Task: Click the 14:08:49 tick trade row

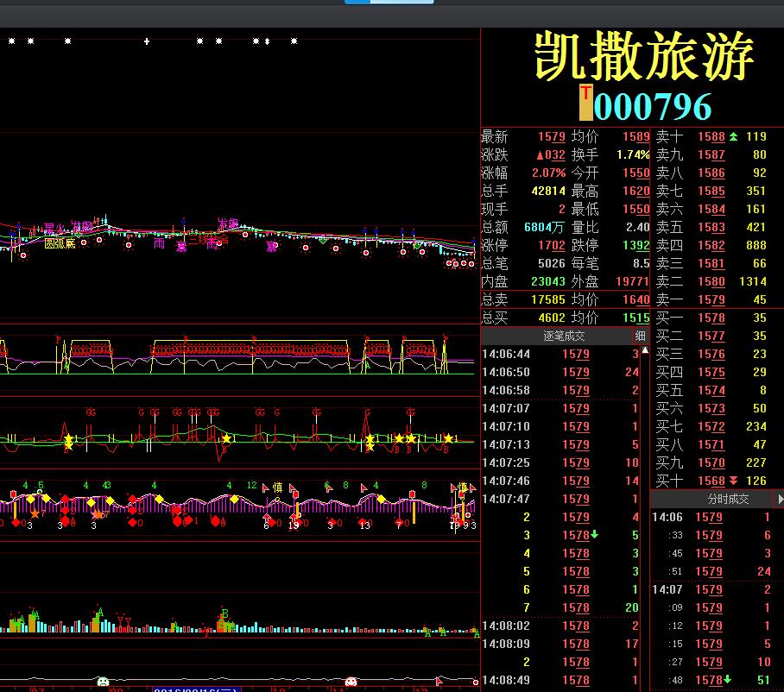Action: 560,680
